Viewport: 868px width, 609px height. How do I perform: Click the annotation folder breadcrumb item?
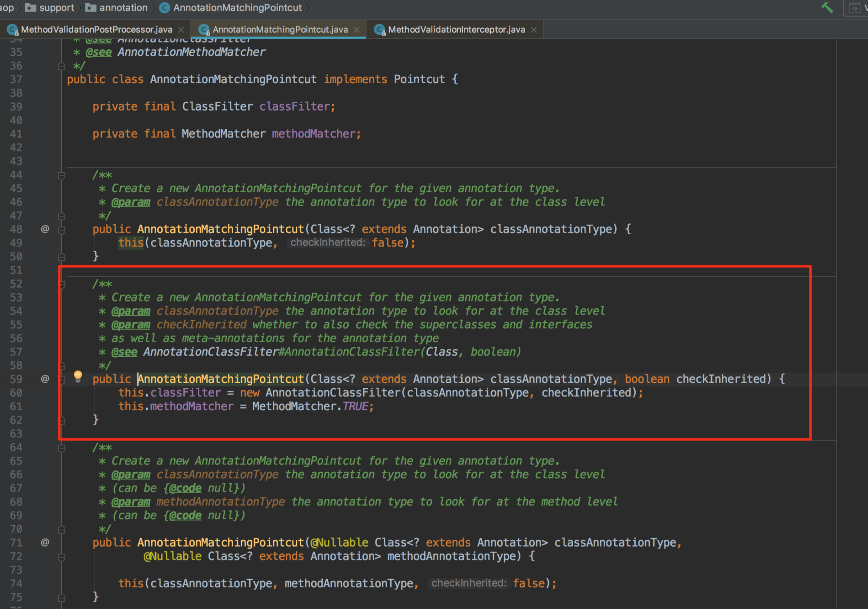click(123, 8)
